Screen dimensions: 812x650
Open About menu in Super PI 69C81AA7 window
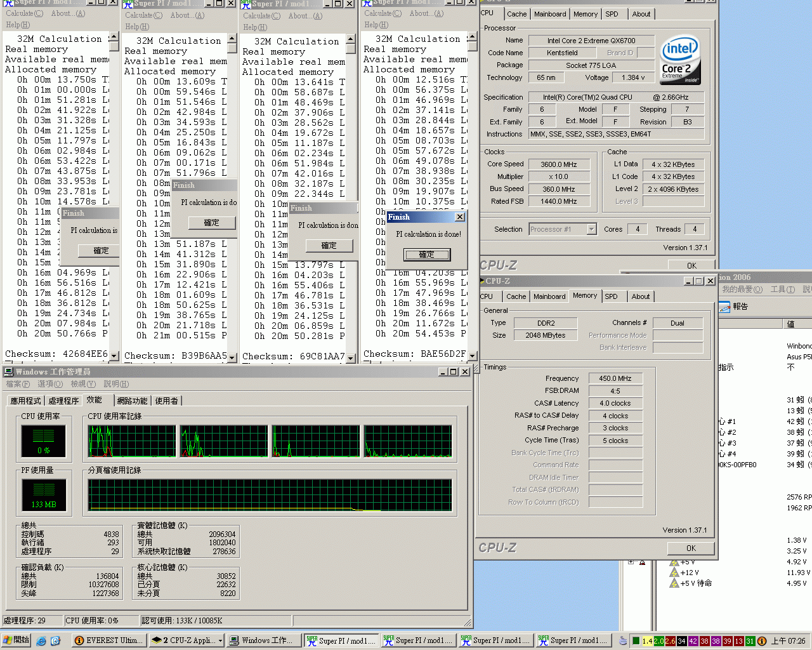[305, 16]
